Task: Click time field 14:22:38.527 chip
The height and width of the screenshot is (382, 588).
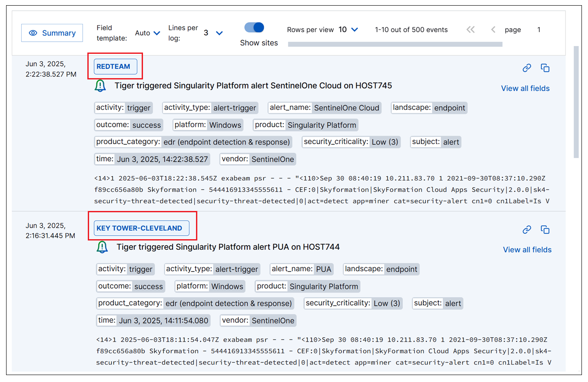Action: click(x=152, y=159)
